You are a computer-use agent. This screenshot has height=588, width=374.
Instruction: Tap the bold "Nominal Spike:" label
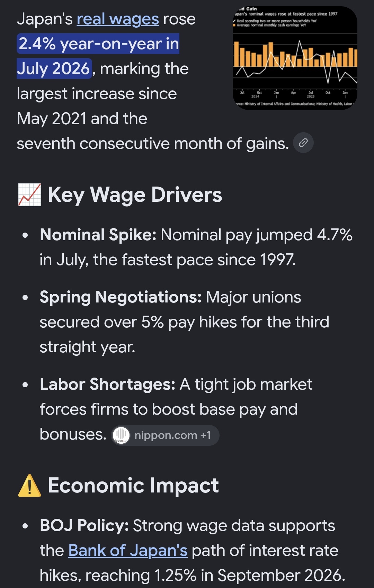[x=98, y=235]
